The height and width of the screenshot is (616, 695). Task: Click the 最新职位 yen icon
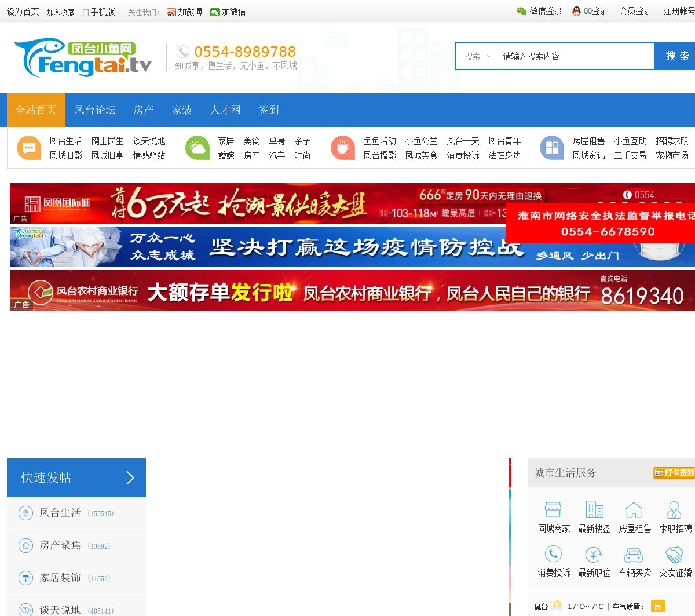point(594,555)
